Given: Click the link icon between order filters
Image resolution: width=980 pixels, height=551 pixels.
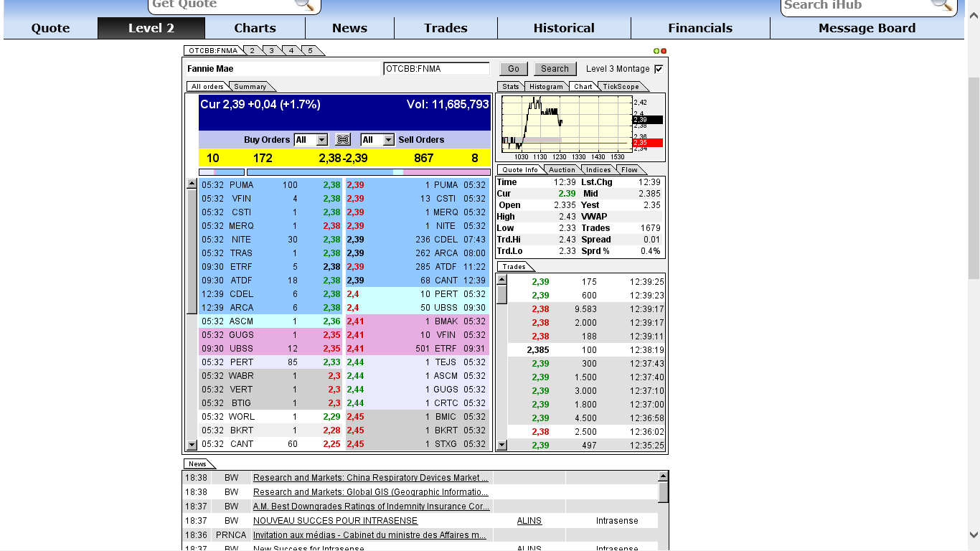Looking at the screenshot, I should click(x=342, y=139).
